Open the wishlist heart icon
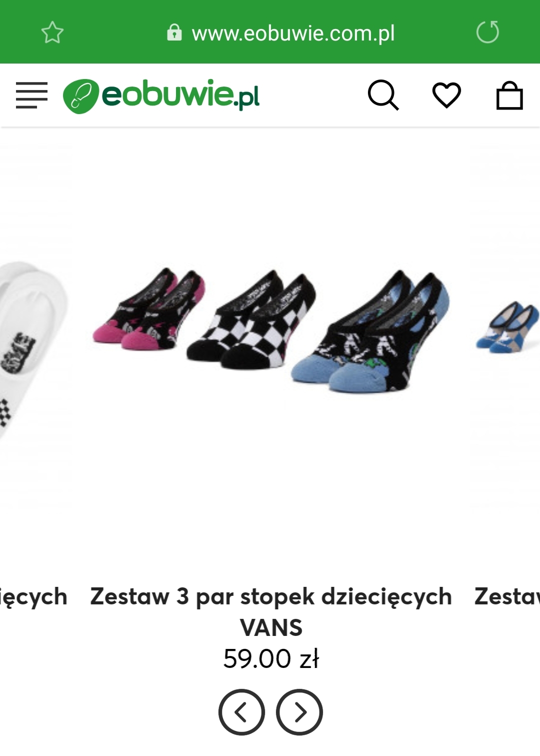The image size is (540, 756). [446, 95]
